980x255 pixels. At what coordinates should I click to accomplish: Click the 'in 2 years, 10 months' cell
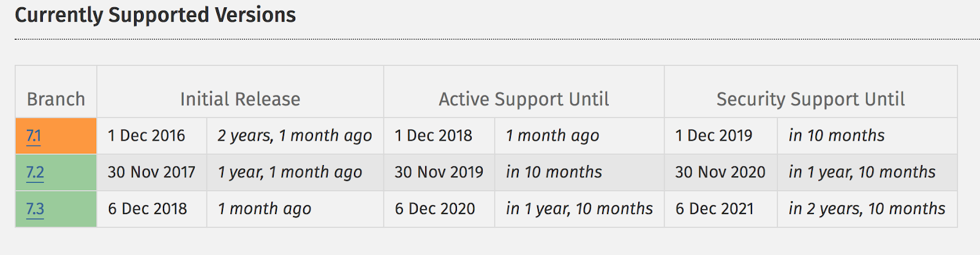point(867,209)
